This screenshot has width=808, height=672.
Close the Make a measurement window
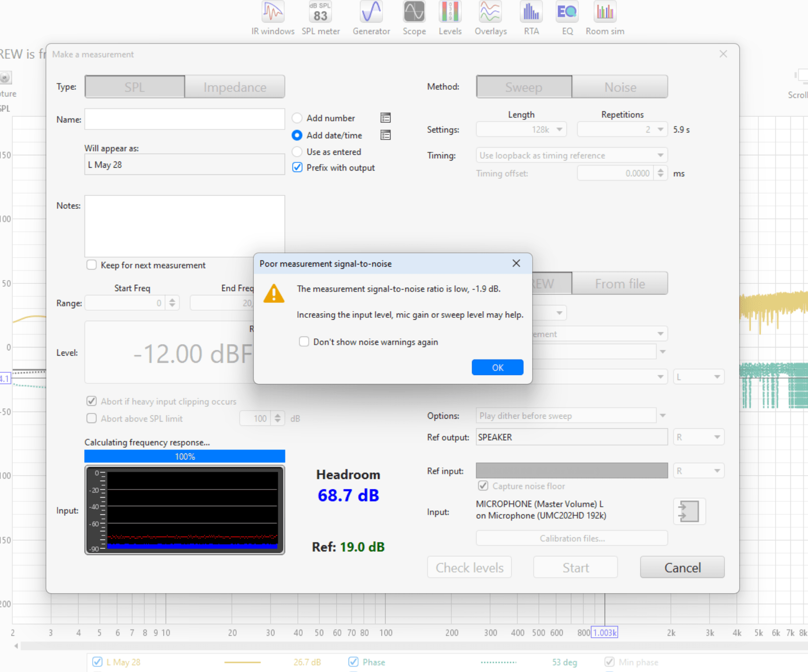pyautogui.click(x=723, y=54)
